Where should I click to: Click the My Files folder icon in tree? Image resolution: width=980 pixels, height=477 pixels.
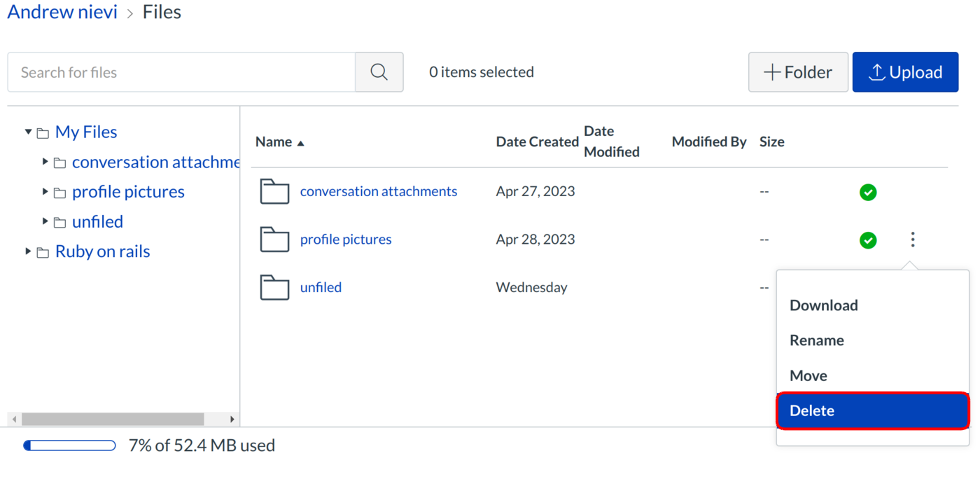(x=43, y=132)
